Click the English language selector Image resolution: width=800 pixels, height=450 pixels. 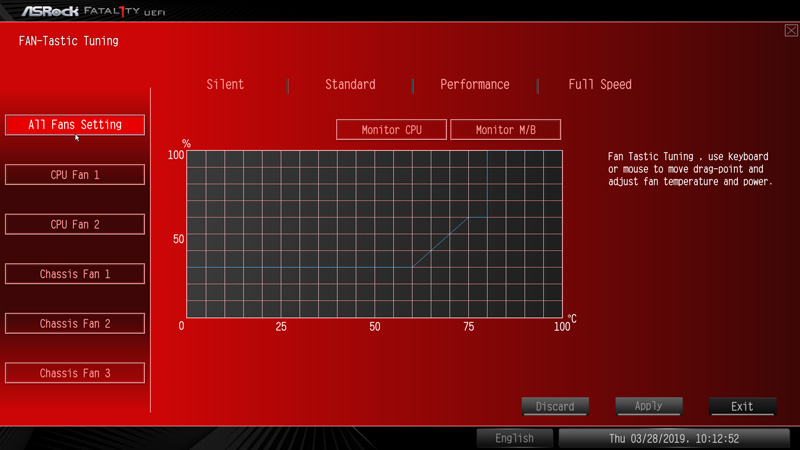click(x=514, y=438)
